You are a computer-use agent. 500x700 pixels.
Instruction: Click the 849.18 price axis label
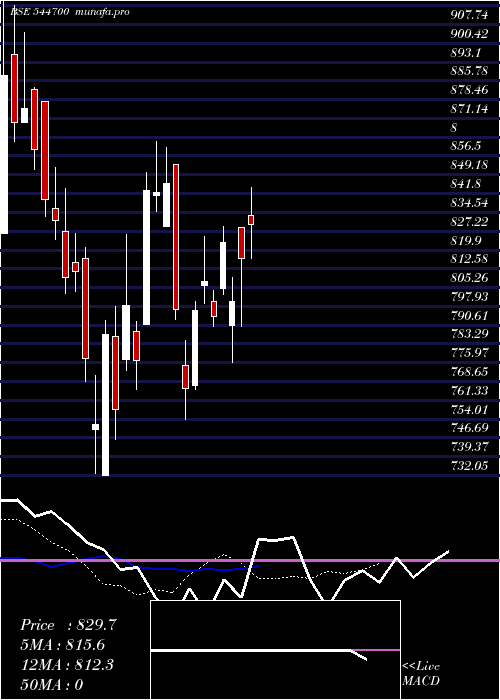[x=469, y=164]
